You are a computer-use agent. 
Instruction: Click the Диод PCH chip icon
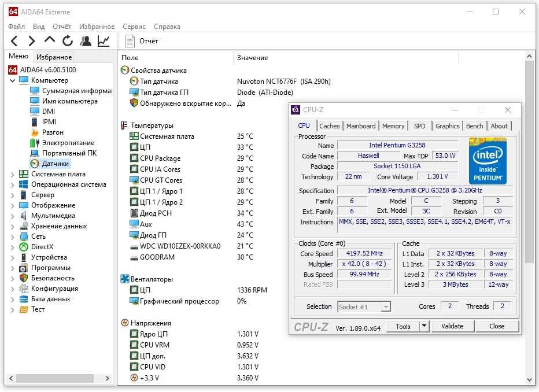[134, 213]
